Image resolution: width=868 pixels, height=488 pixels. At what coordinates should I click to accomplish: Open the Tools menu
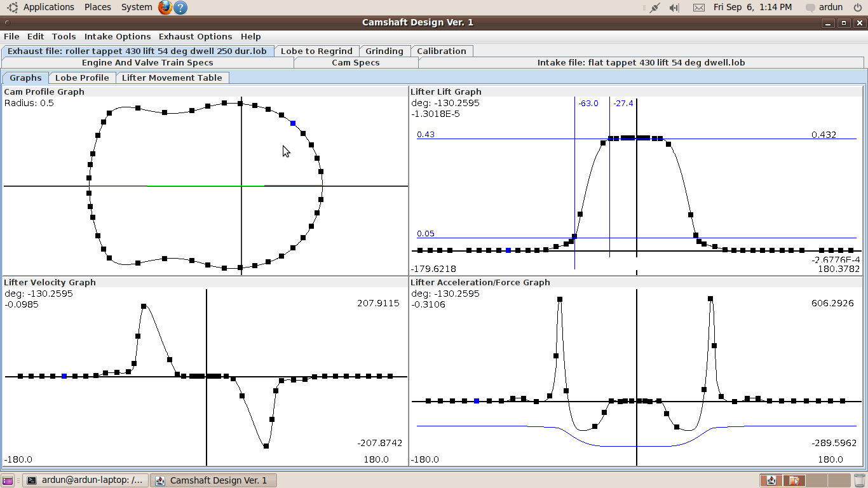coord(64,37)
